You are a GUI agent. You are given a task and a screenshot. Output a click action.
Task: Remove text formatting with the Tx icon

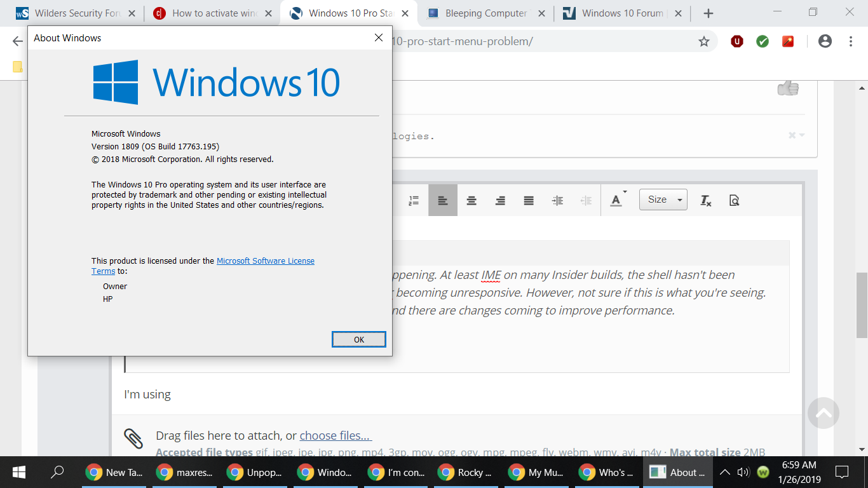(x=705, y=200)
